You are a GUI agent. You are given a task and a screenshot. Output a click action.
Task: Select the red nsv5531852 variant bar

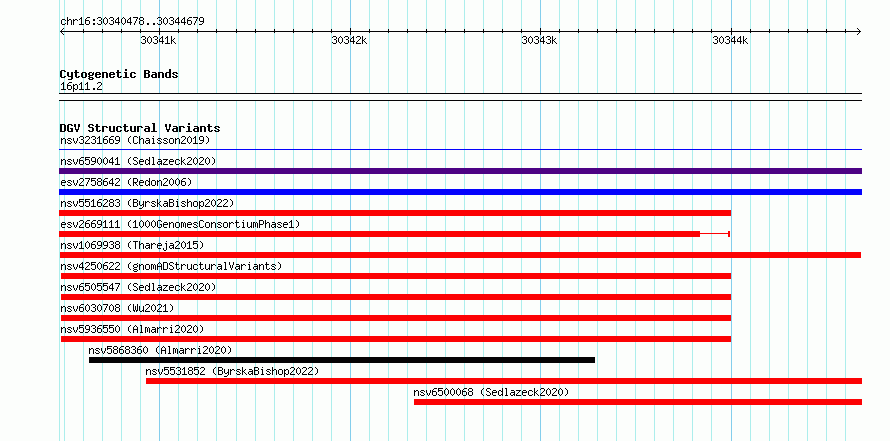504,381
